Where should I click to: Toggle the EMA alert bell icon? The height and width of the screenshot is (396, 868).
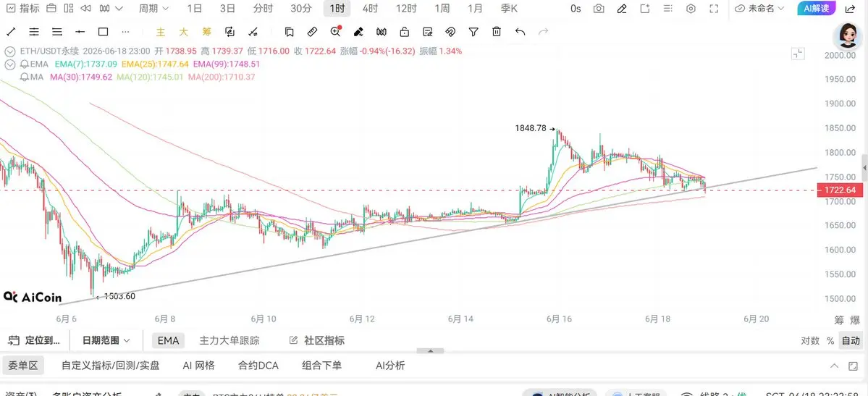point(25,64)
